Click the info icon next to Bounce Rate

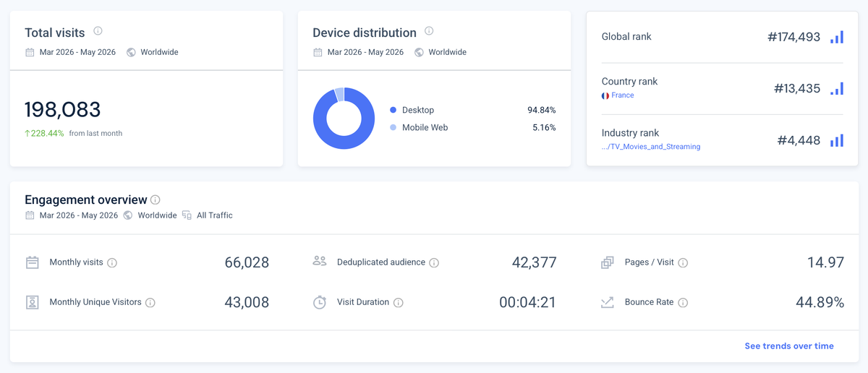pyautogui.click(x=683, y=303)
